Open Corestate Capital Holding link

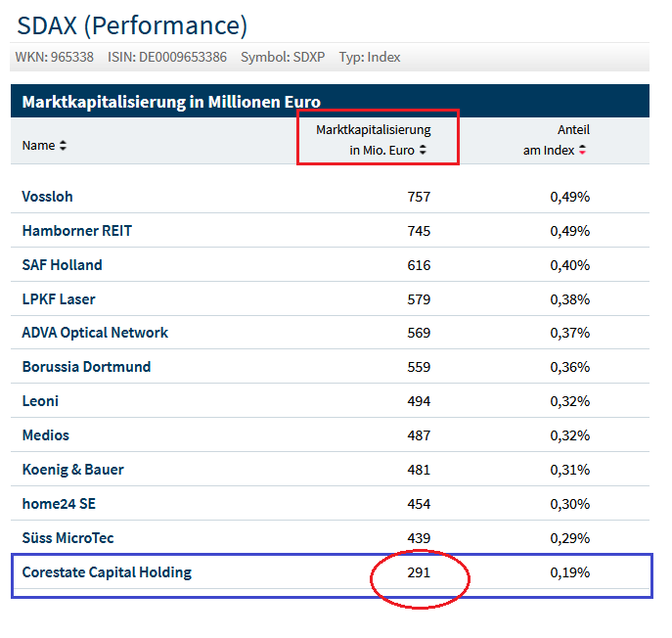[107, 572]
